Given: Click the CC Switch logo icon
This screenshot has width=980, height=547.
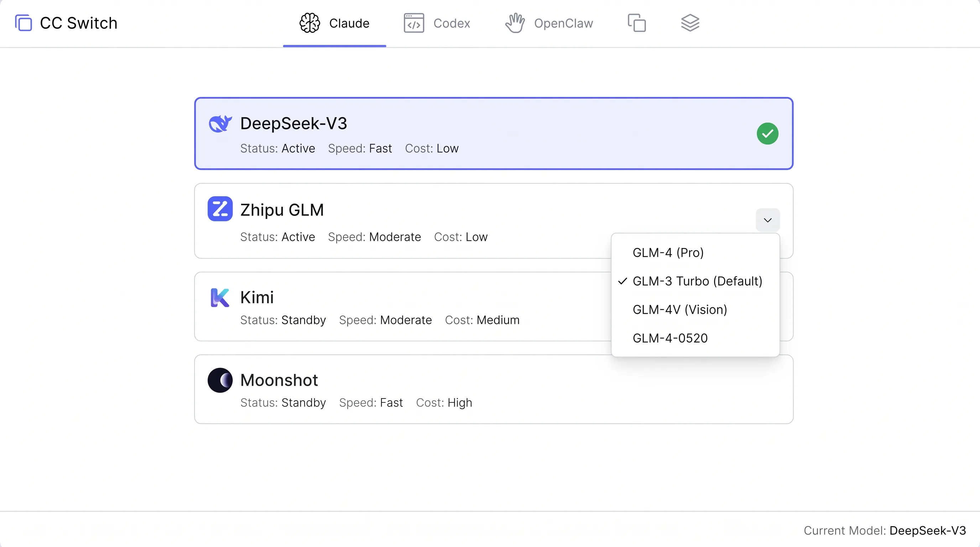Looking at the screenshot, I should [x=23, y=23].
